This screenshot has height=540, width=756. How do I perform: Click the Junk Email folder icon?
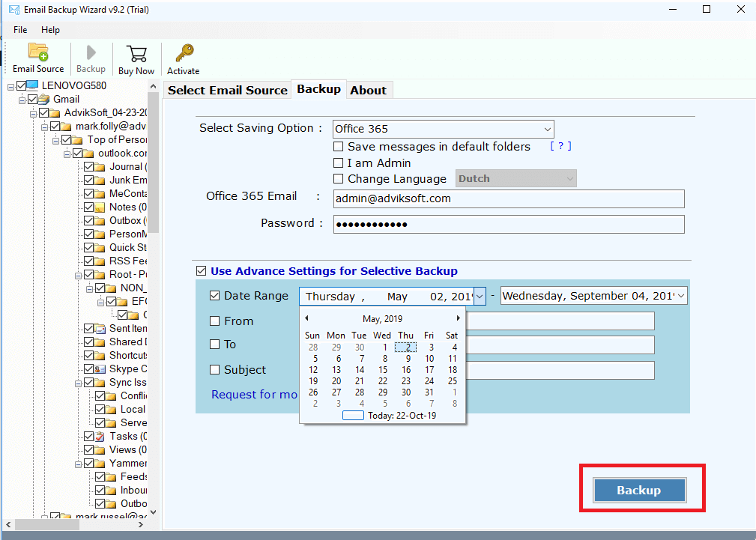point(100,180)
